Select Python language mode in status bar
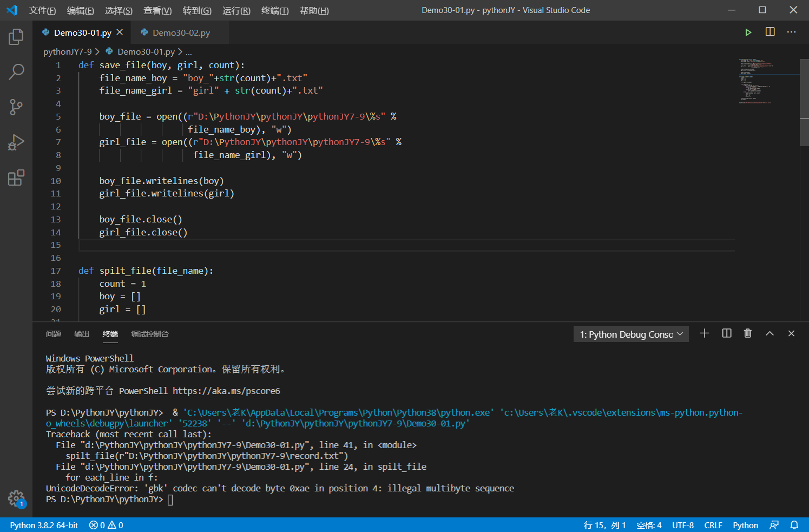809x532 pixels. pyautogui.click(x=746, y=525)
